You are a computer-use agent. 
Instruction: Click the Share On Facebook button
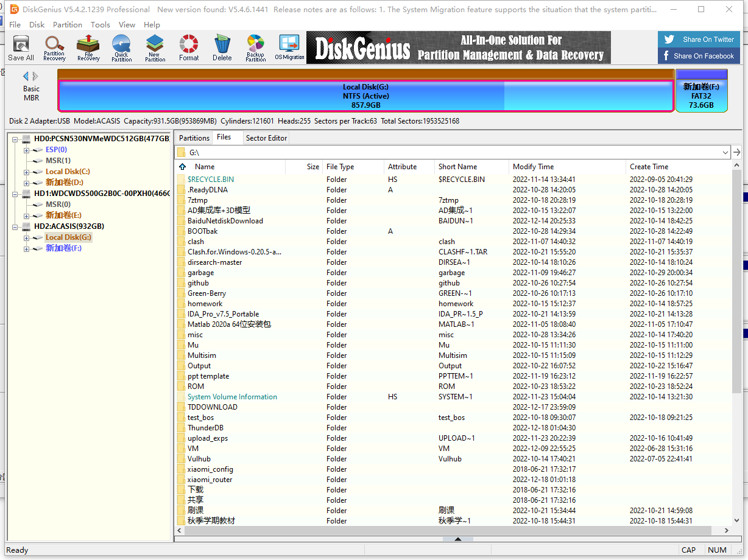pyautogui.click(x=699, y=56)
